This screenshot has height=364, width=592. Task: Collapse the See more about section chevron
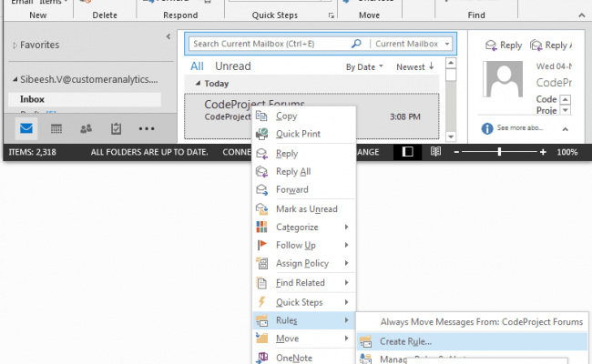tap(566, 129)
